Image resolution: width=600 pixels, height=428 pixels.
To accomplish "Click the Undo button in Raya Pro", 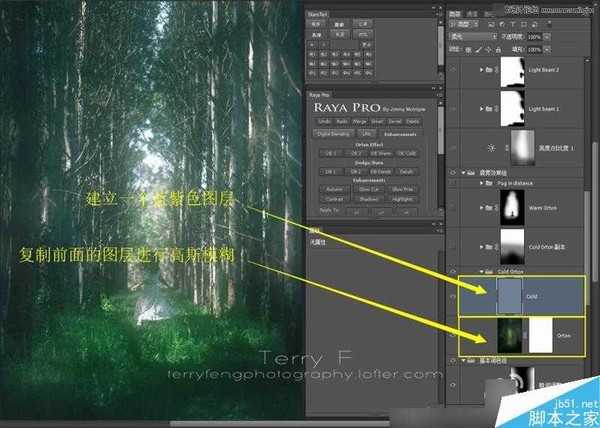I will point(324,122).
